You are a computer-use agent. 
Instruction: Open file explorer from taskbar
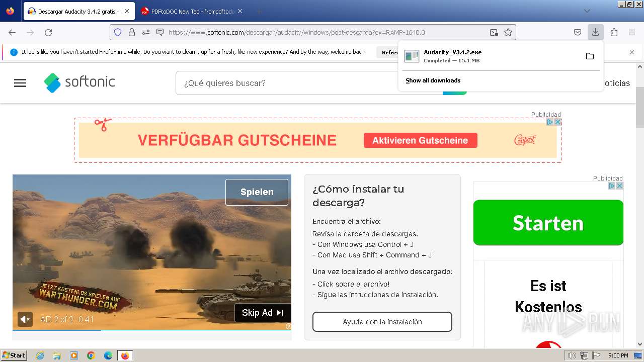(57, 355)
